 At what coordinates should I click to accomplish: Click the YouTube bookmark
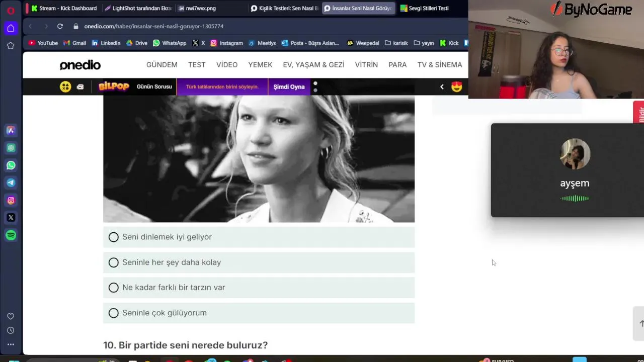43,43
